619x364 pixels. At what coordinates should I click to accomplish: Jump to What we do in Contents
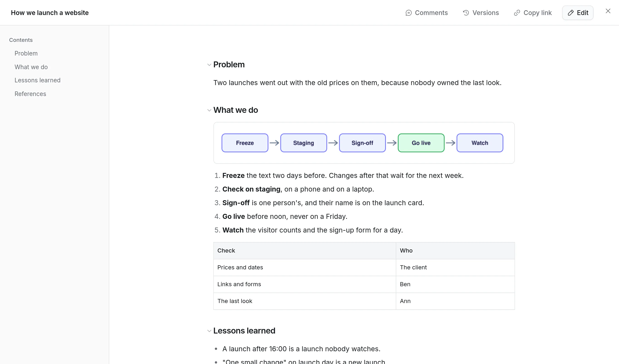[31, 67]
